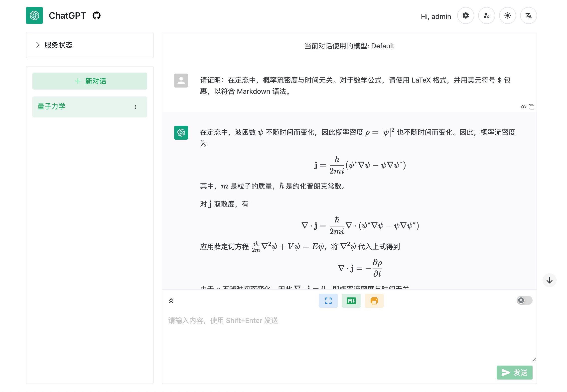Screen dimensions: 567x392
Task: Open user management icon
Action: click(486, 16)
